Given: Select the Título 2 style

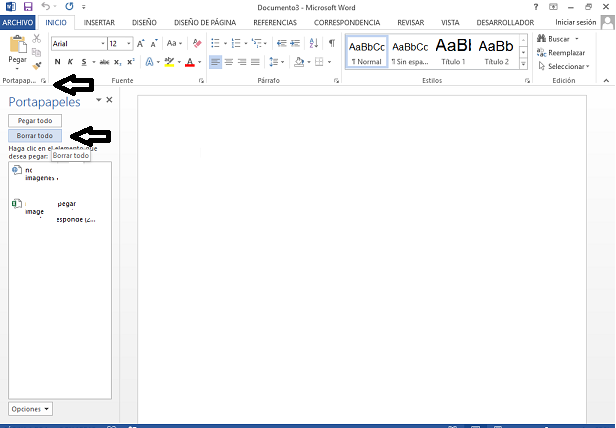Looking at the screenshot, I should click(x=496, y=52).
